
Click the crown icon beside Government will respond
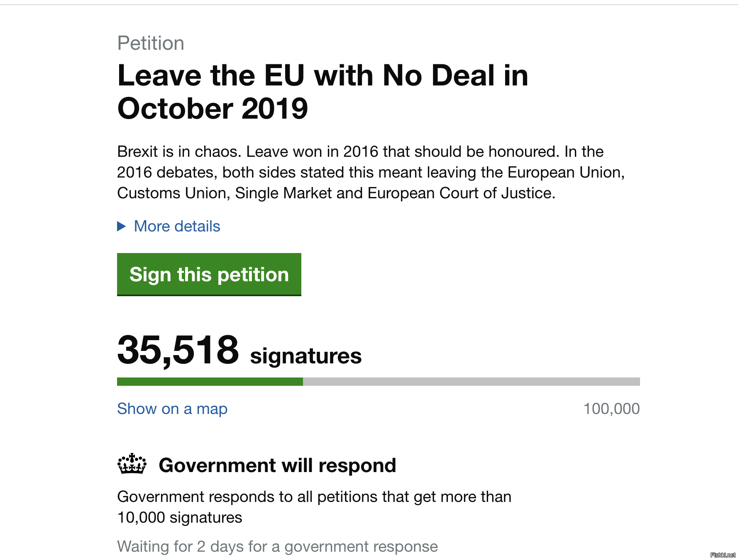coord(132,464)
